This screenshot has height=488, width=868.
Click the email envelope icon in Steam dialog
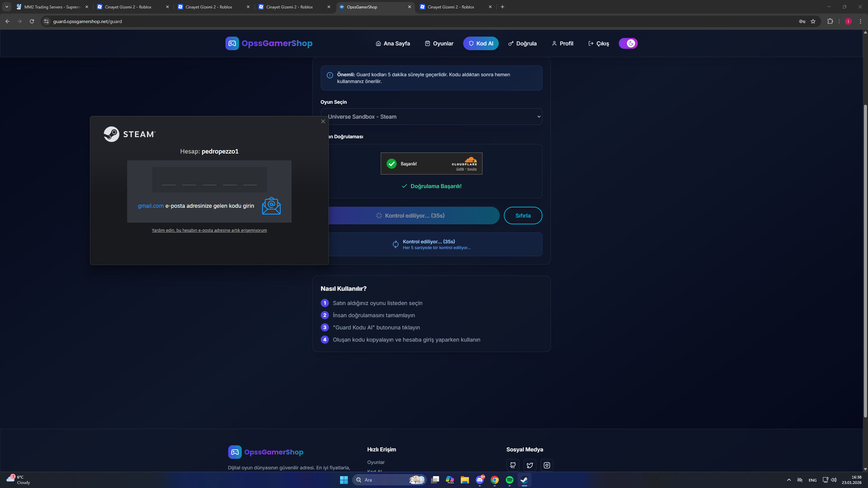pos(271,206)
